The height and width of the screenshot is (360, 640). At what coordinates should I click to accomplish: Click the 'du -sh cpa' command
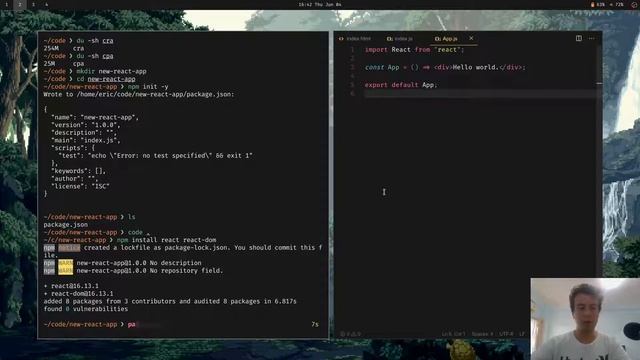click(x=95, y=56)
